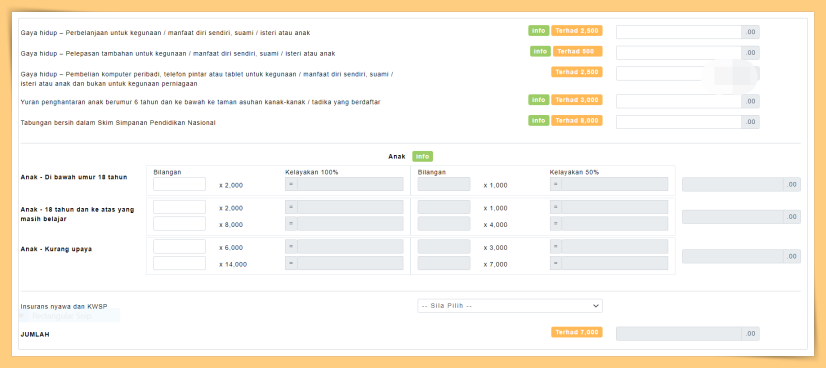The width and height of the screenshot is (826, 368).
Task: Click total field for Anak 18 tahun masih belajar
Action: tap(732, 216)
